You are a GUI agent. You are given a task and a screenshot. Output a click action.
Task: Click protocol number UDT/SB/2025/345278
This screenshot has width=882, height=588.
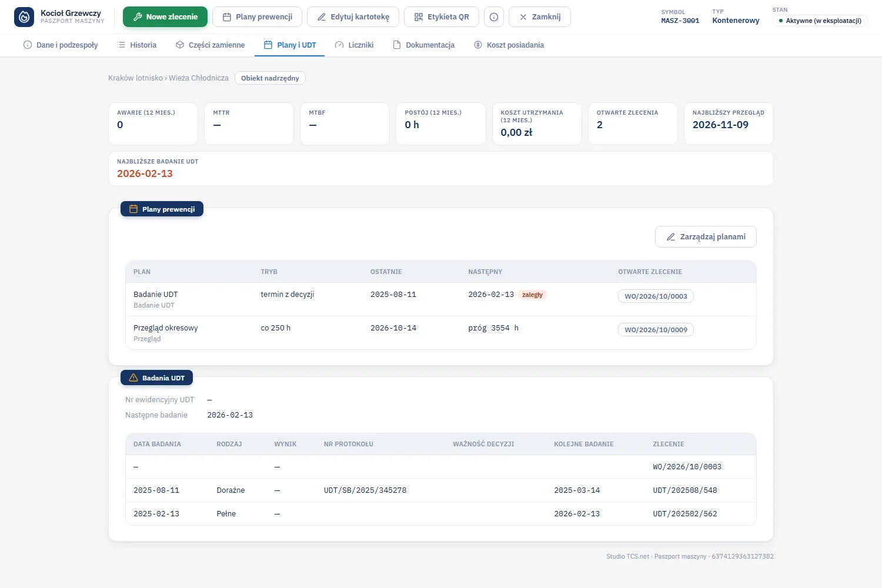pos(365,490)
